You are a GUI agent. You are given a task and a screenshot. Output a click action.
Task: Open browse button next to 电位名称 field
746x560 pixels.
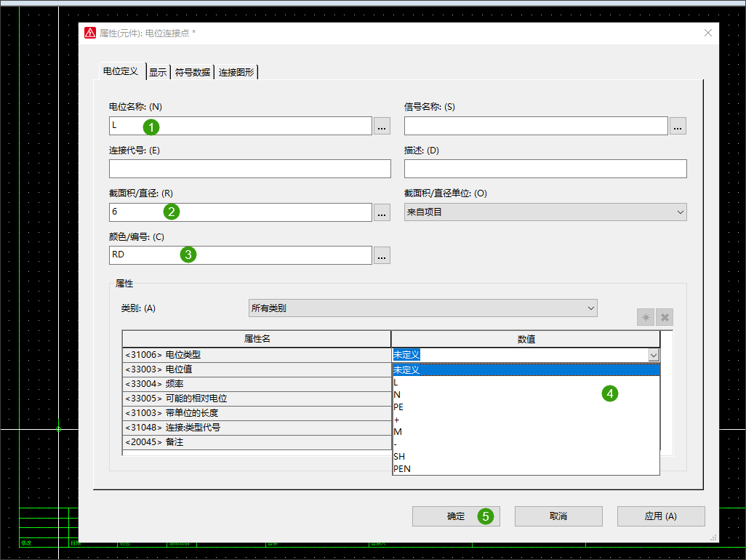click(382, 126)
